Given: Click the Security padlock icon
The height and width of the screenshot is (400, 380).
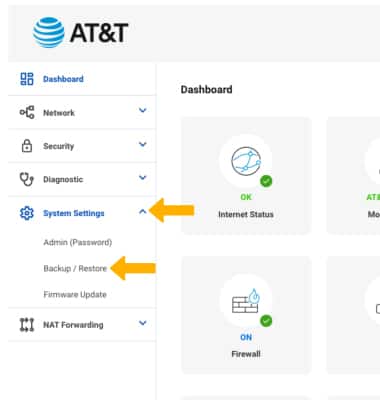Looking at the screenshot, I should tap(27, 146).
